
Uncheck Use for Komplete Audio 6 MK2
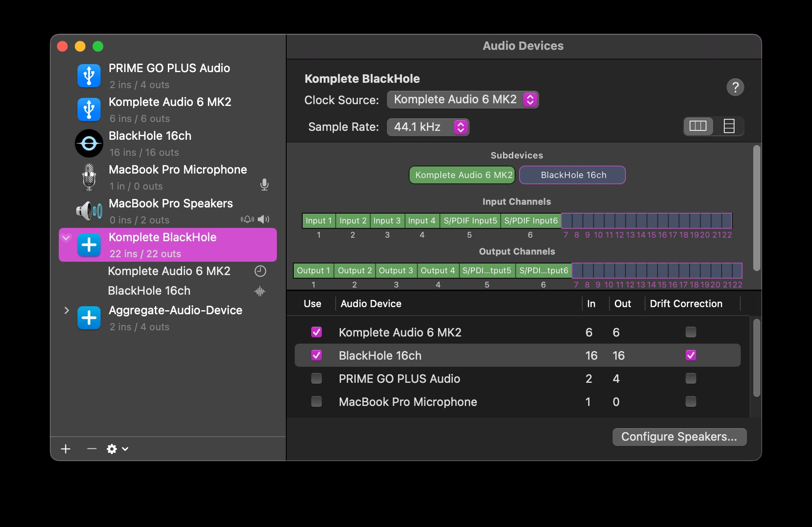click(317, 332)
